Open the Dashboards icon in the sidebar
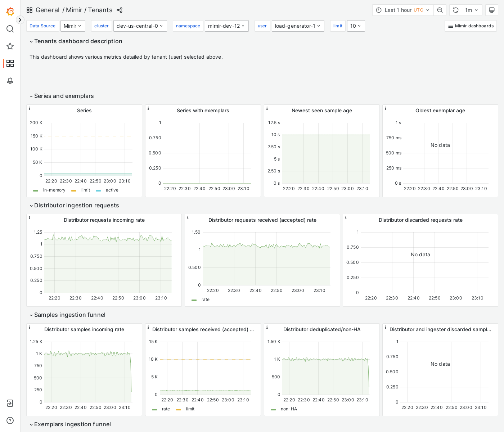The height and width of the screenshot is (432, 504). point(10,63)
